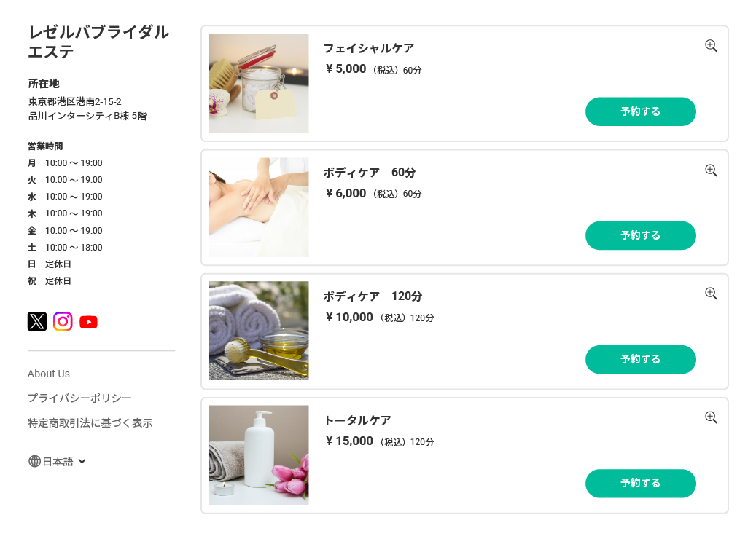Click the magnifier icon for ボディケア 120分
Image resolution: width=756 pixels, height=539 pixels.
coord(711,294)
